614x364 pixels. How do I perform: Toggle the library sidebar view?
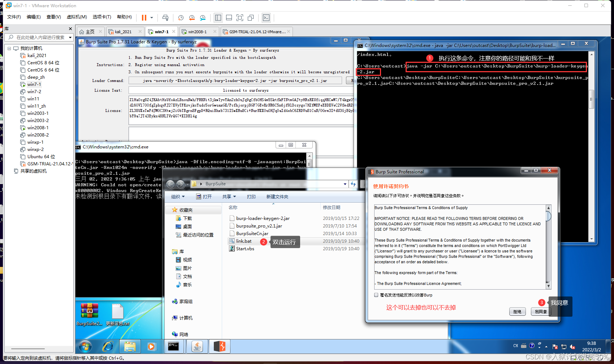(x=218, y=18)
